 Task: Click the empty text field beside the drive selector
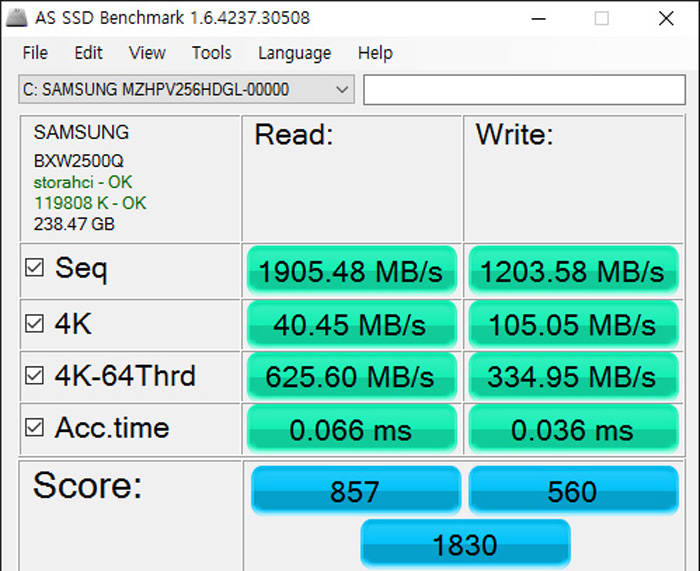[x=525, y=90]
